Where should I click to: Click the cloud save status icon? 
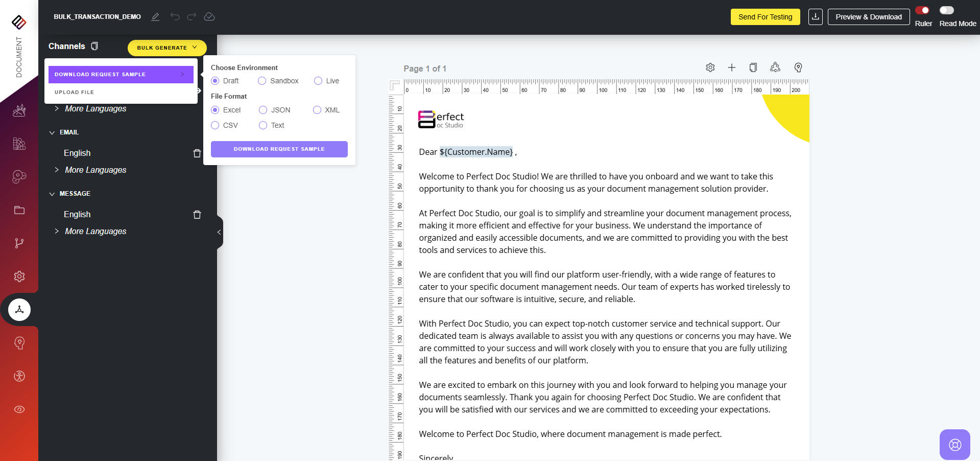(209, 17)
